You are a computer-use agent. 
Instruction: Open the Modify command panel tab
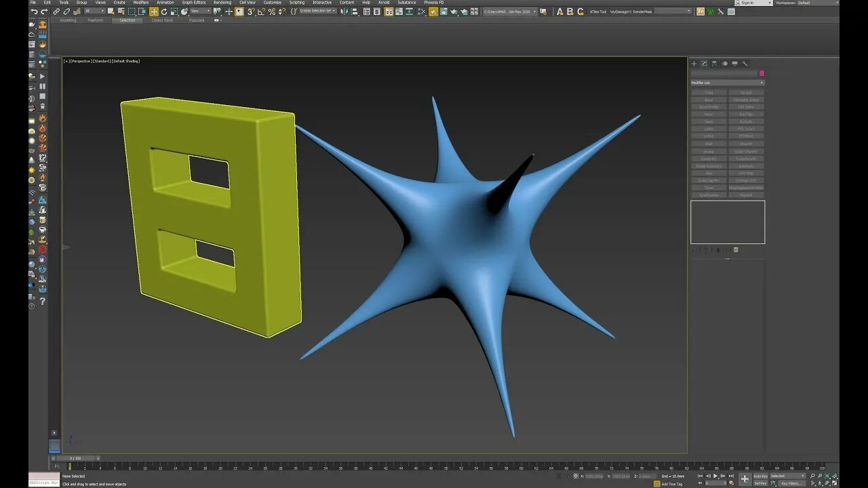pyautogui.click(x=704, y=64)
